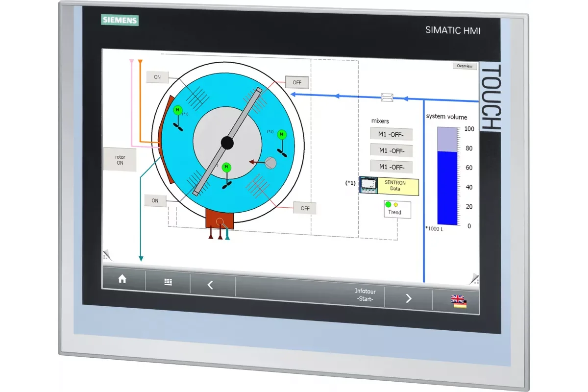Click the 0 mark on volume scale
The width and height of the screenshot is (588, 392).
tap(469, 226)
